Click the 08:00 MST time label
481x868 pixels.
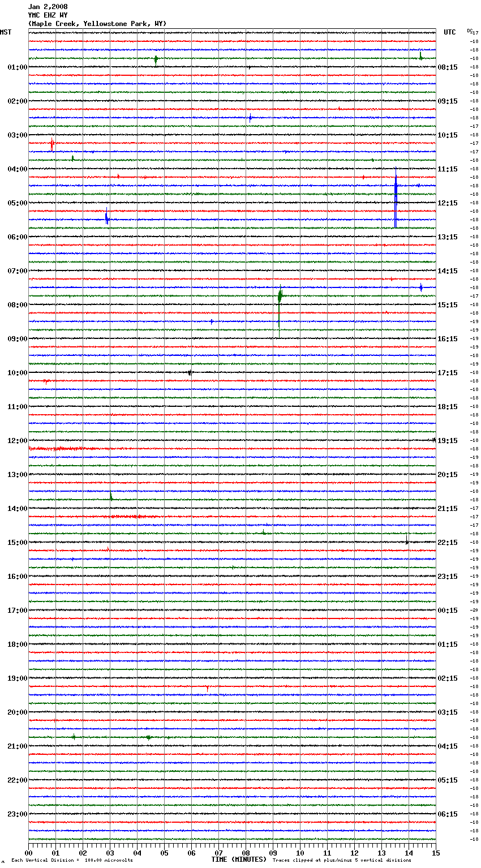(17, 305)
